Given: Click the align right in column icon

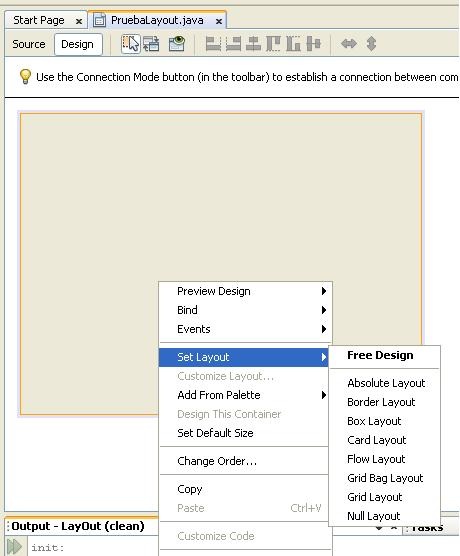Looking at the screenshot, I should click(x=233, y=44).
